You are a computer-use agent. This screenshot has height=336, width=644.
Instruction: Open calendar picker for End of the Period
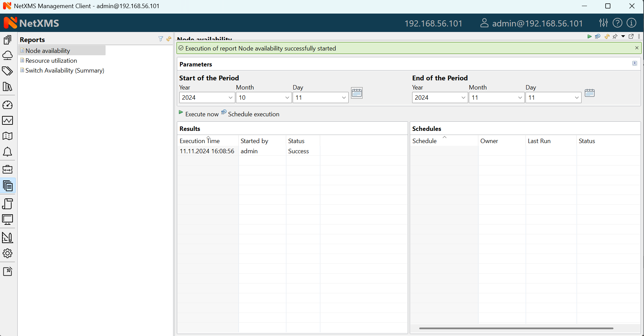[x=589, y=93]
